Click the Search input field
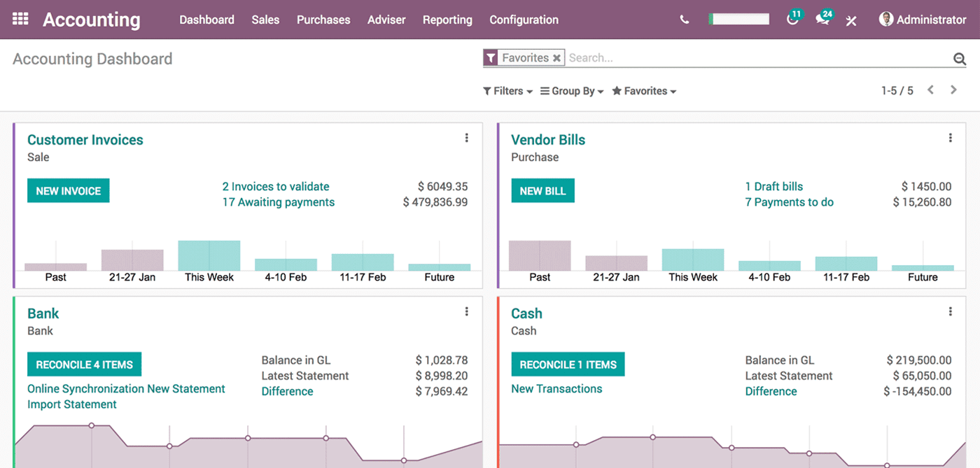The height and width of the screenshot is (468, 980). click(x=756, y=58)
